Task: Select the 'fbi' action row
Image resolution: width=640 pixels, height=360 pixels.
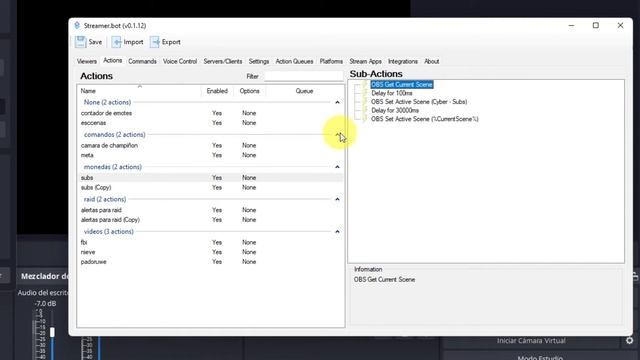Action: (210, 242)
